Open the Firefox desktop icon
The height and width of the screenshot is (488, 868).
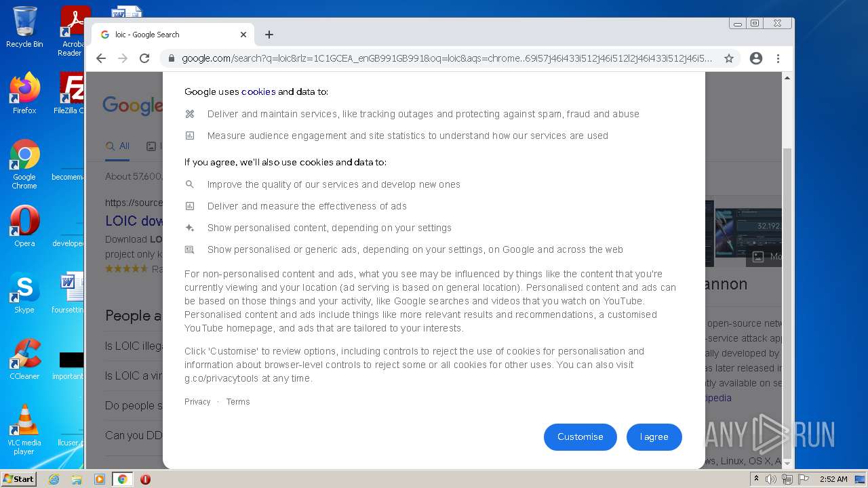pyautogui.click(x=24, y=93)
